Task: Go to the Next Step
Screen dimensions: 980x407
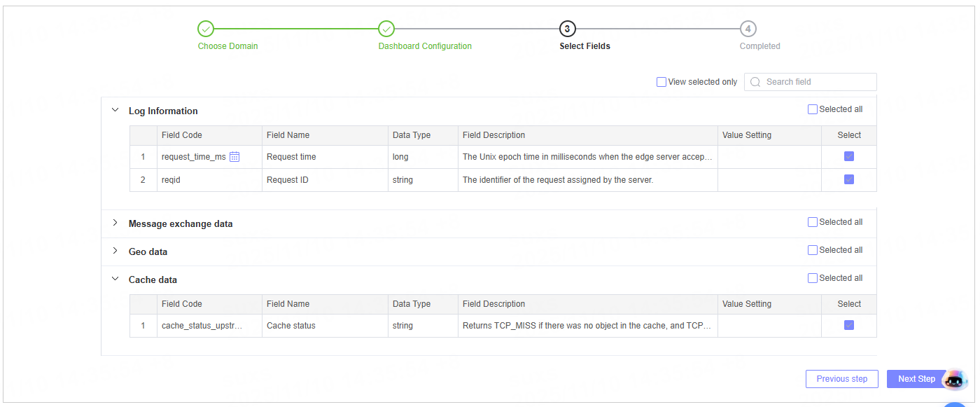Action: tap(916, 379)
